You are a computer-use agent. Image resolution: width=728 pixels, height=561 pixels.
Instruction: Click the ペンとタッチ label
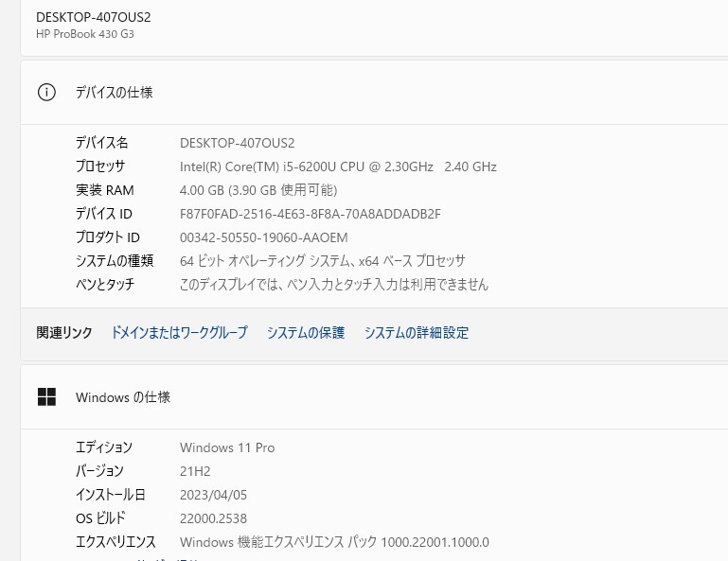point(105,284)
